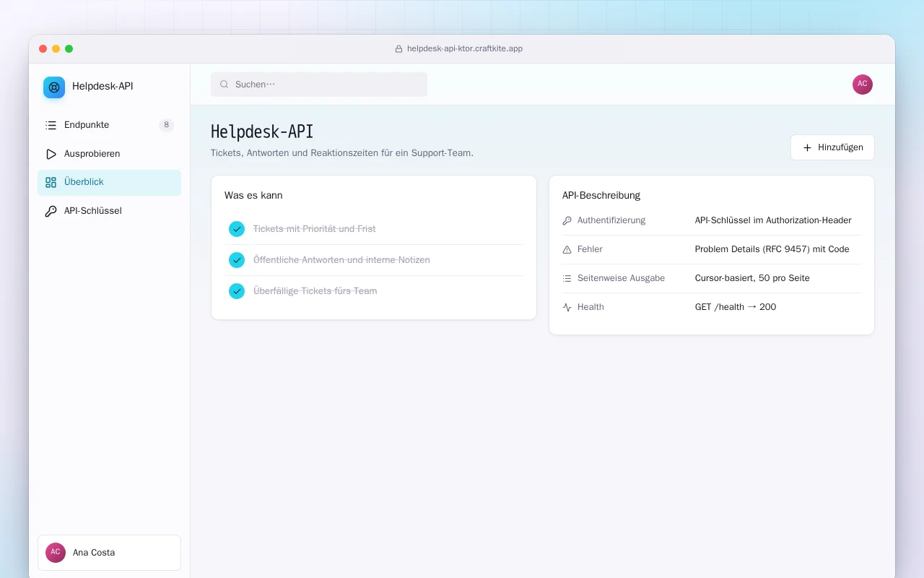Click the warning triangle icon beside Fehler
924x578 pixels.
pyautogui.click(x=567, y=249)
